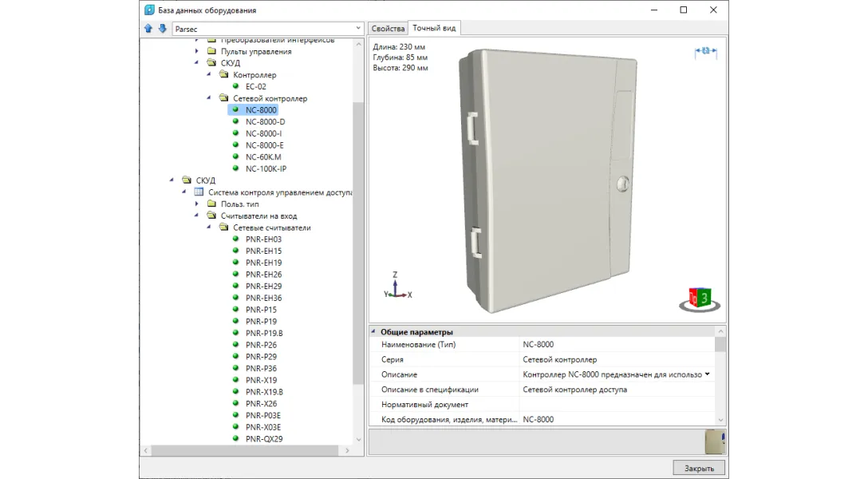Collapse the Сетевой контроллер tree folder

(x=210, y=98)
